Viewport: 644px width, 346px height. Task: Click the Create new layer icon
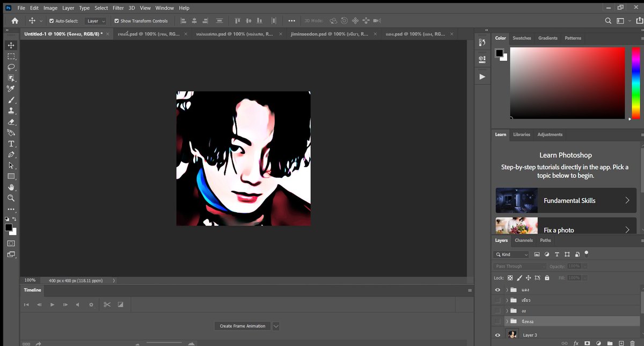coord(621,342)
